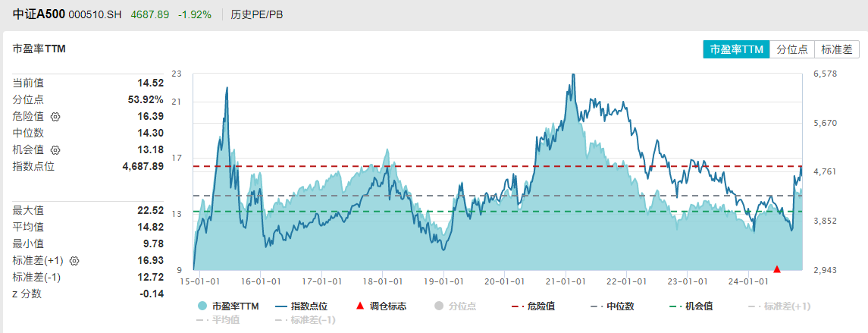The height and width of the screenshot is (333, 868).
Task: Click the 历史PE/PB header link
Action: [255, 14]
